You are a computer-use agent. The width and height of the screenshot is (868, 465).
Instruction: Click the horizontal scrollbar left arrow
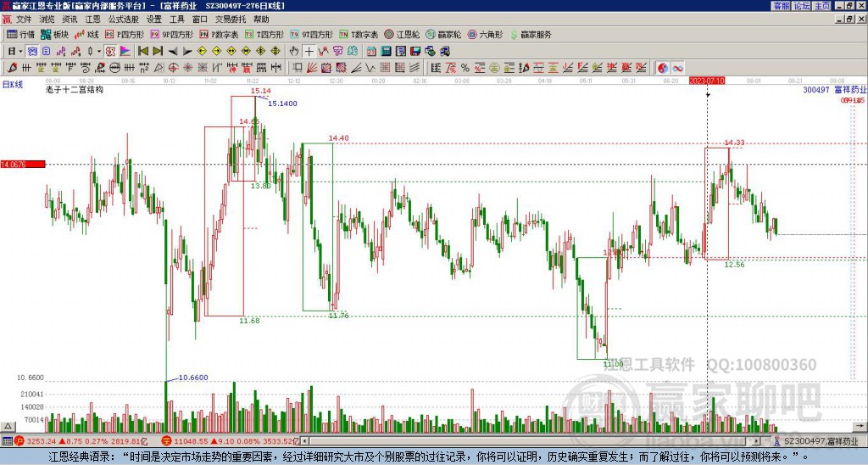(x=305, y=441)
